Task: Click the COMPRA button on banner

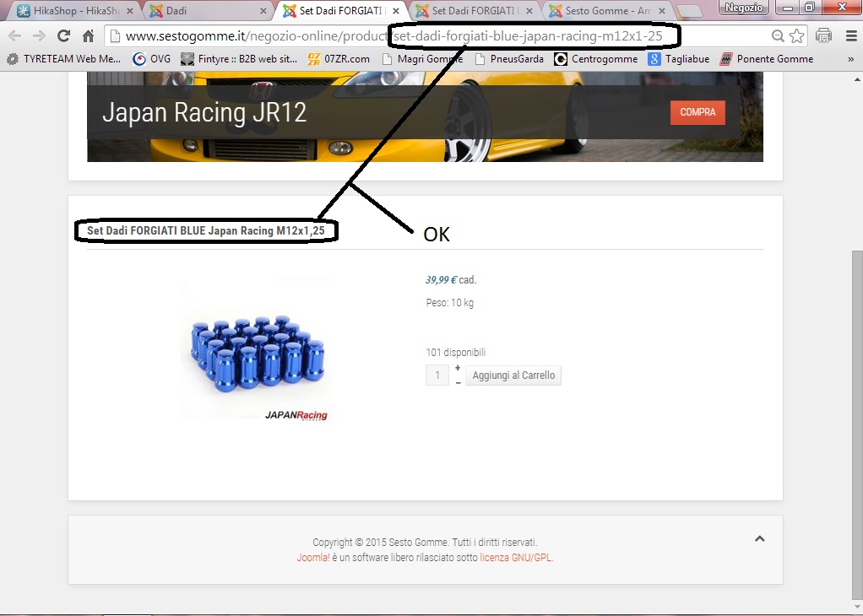Action: tap(697, 112)
